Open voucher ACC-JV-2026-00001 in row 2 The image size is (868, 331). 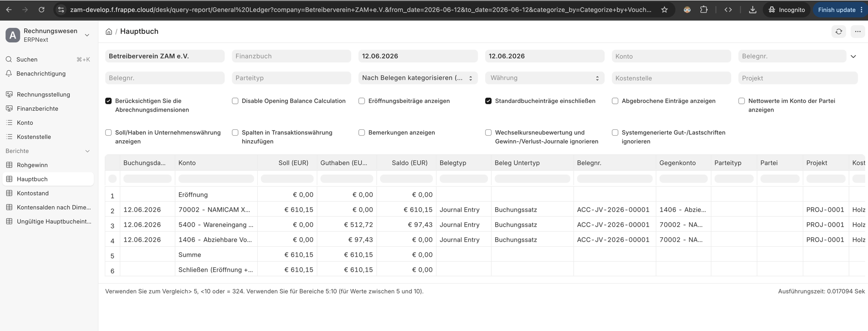coord(613,210)
